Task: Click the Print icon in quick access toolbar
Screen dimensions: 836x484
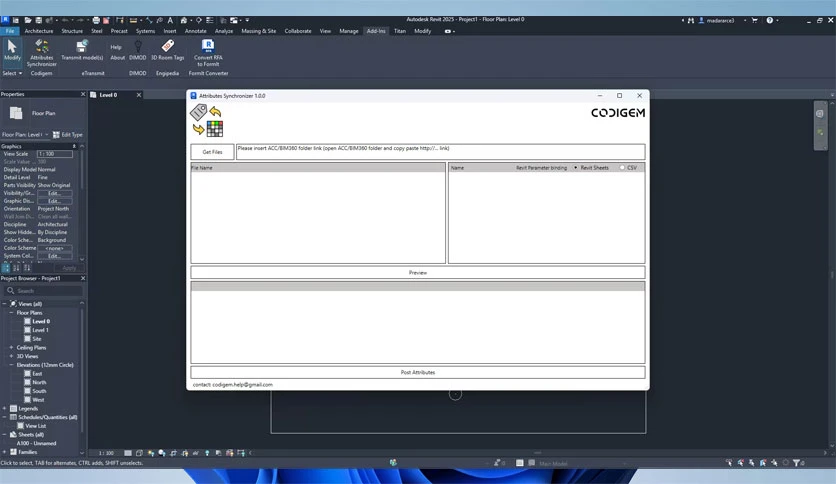Action: pos(96,20)
